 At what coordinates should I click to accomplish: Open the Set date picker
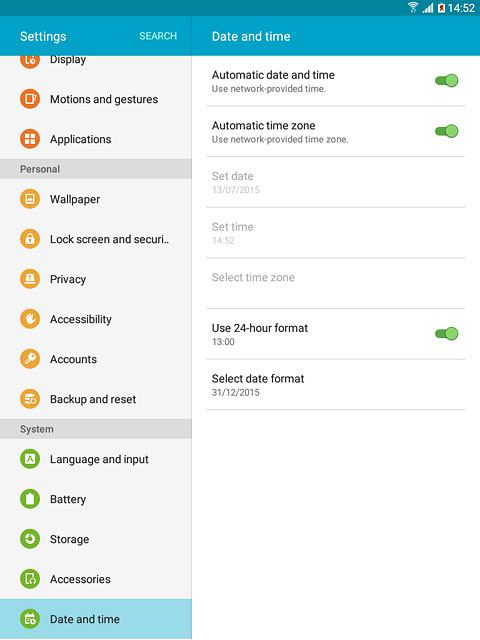click(x=336, y=182)
